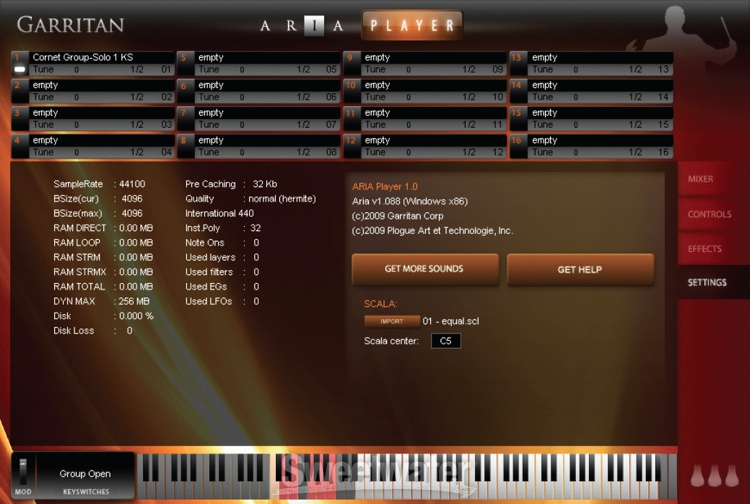Select slot number 2 indicator

point(20,91)
